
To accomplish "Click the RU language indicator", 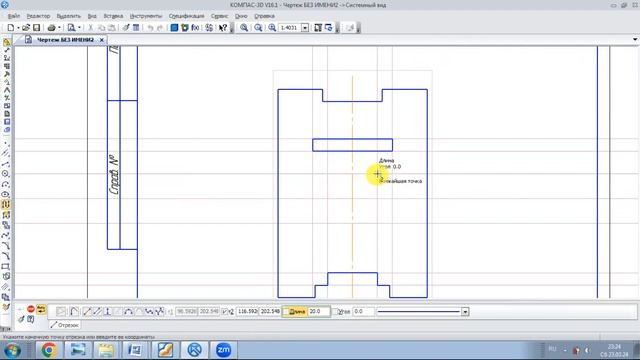I will (552, 349).
